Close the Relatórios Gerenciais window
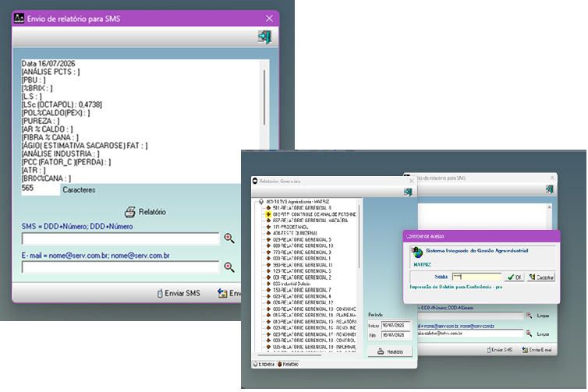Viewport: 588px width, 392px height. [x=412, y=181]
